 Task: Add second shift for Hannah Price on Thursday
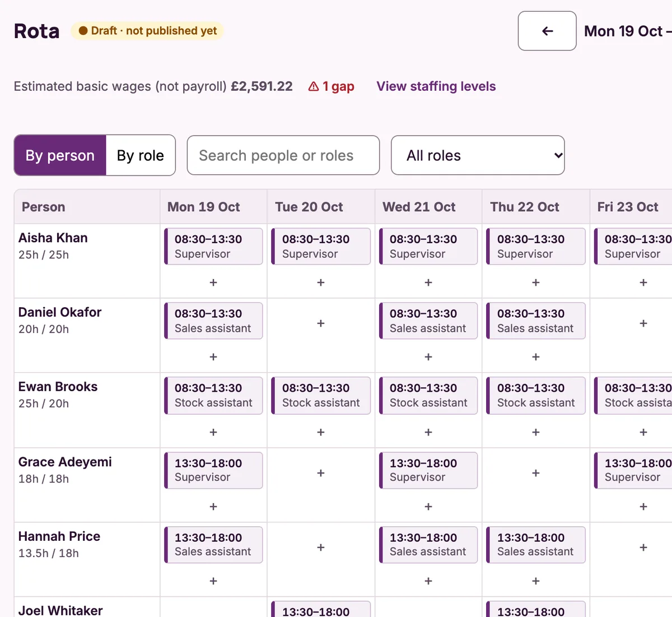pyautogui.click(x=536, y=581)
